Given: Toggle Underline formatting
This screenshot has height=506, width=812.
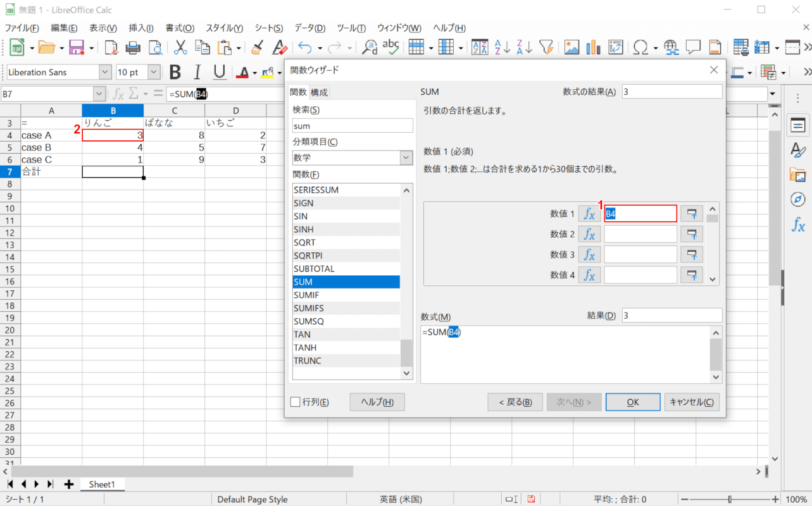Looking at the screenshot, I should pos(220,72).
